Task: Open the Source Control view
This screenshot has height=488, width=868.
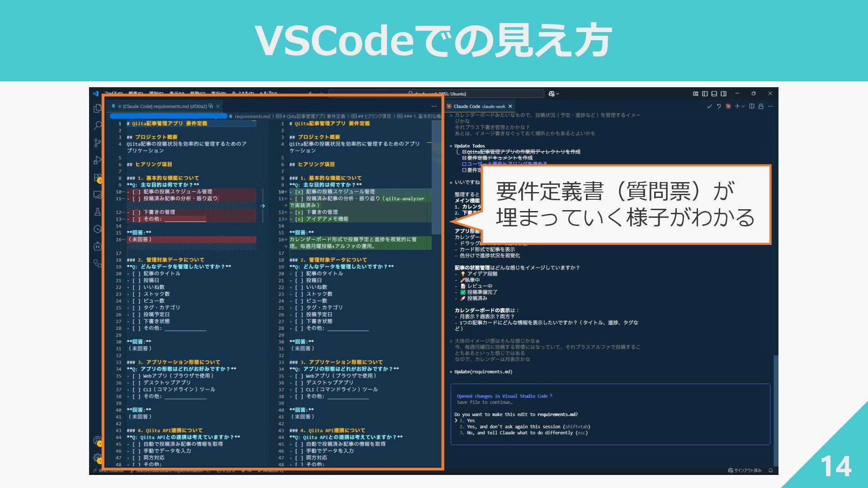Action: pos(97,143)
